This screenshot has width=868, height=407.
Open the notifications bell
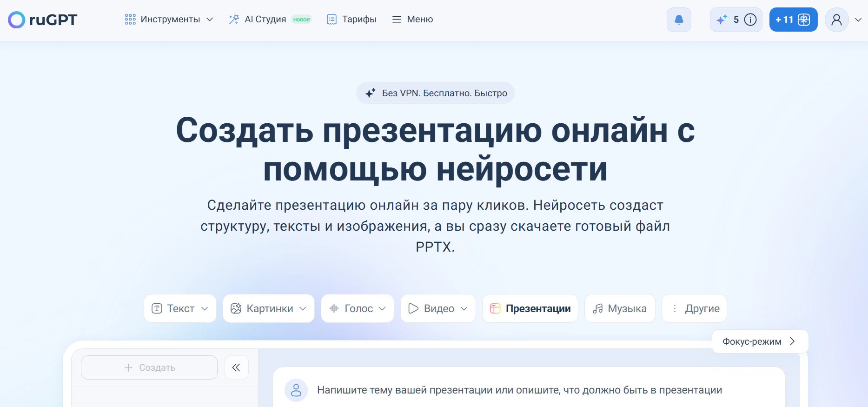tap(679, 20)
